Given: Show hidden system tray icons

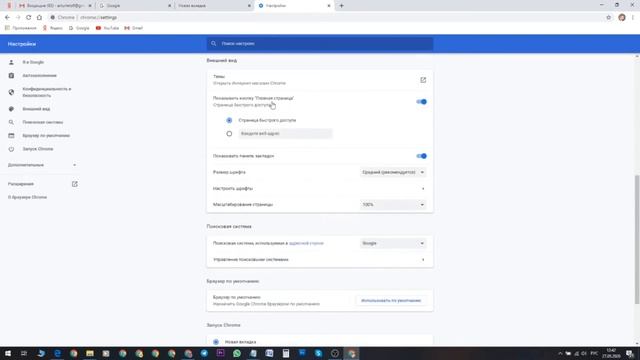Looking at the screenshot, I should (x=560, y=353).
